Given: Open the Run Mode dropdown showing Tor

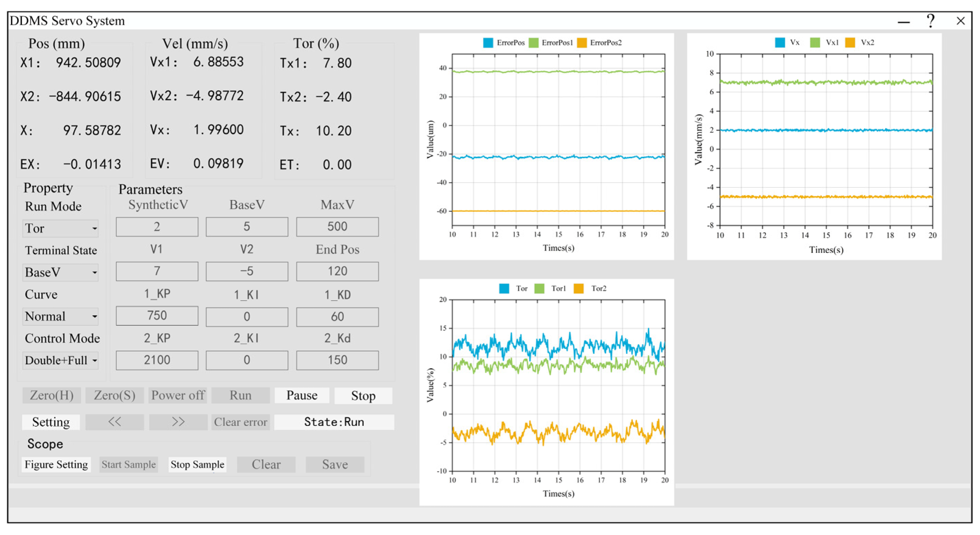Looking at the screenshot, I should (x=60, y=228).
